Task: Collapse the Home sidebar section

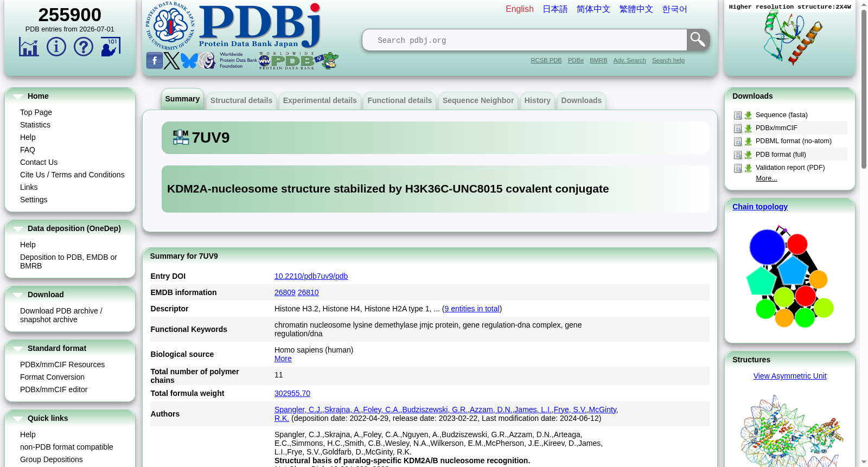Action: [18, 97]
